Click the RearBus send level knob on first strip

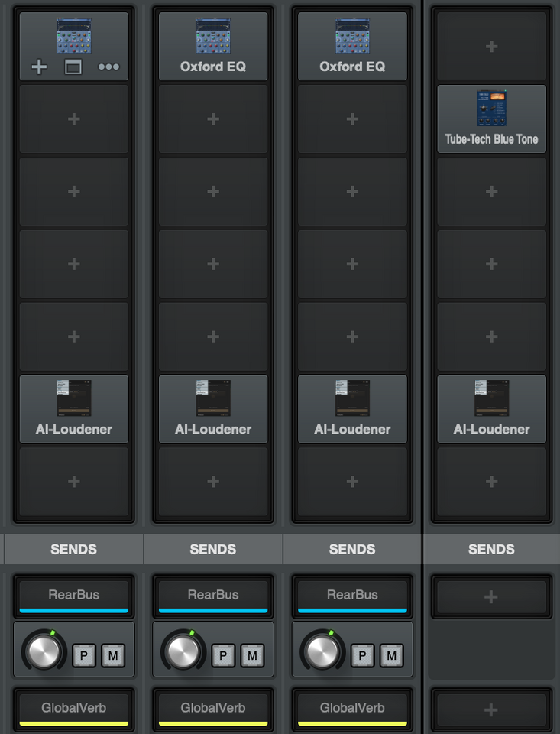pos(44,651)
